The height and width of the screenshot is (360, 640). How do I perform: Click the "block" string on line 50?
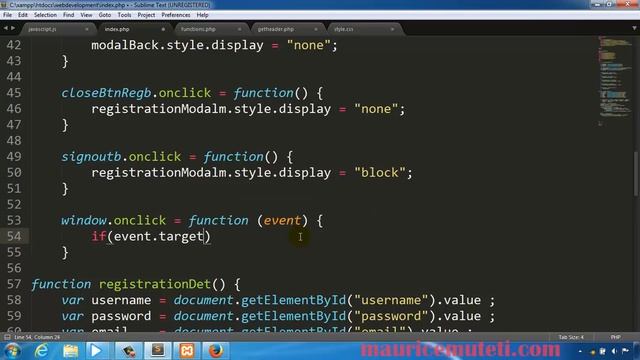coord(380,173)
